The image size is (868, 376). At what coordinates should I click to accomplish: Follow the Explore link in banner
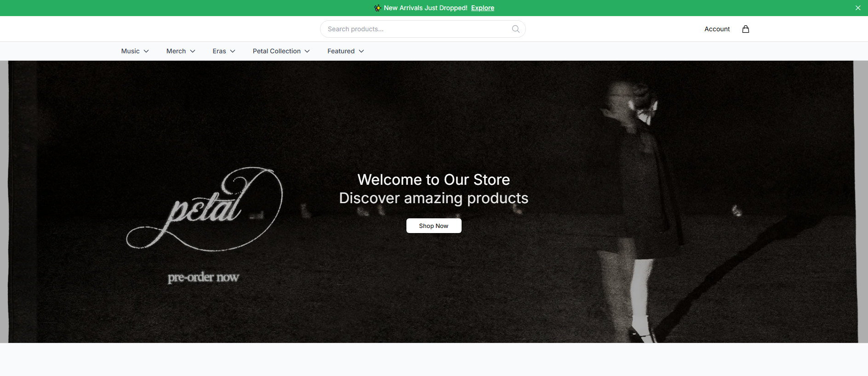coord(483,8)
